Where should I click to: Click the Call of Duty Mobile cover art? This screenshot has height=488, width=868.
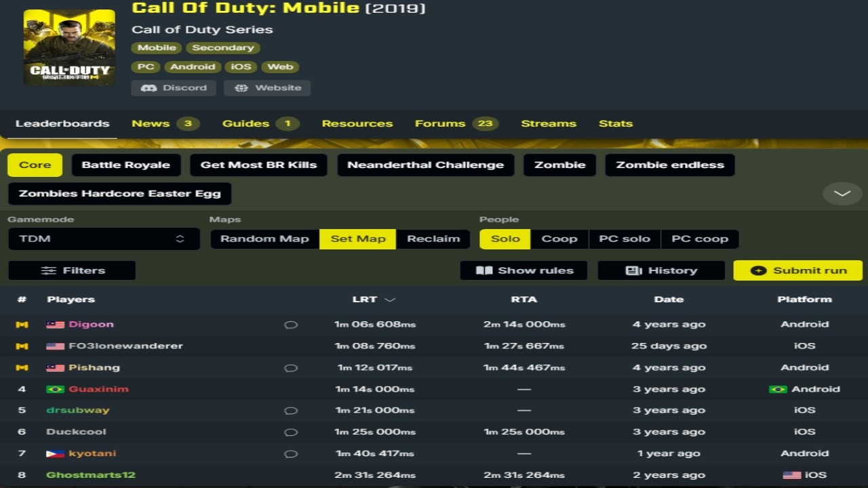69,47
